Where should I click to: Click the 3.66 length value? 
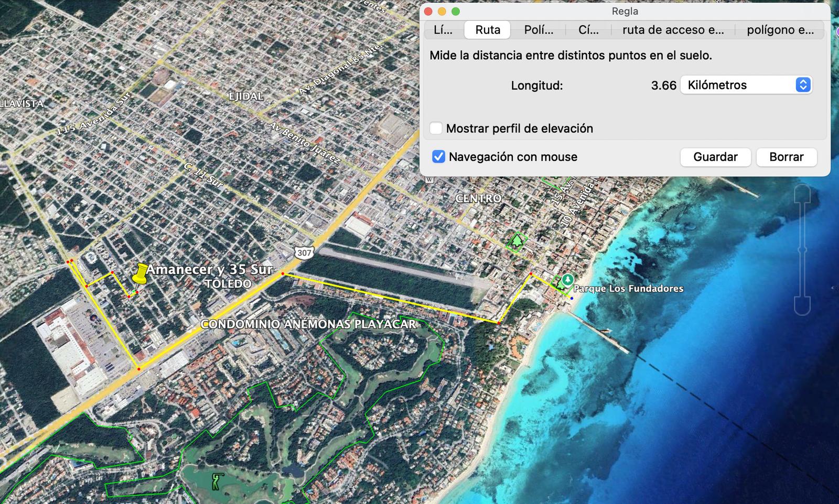(x=663, y=85)
